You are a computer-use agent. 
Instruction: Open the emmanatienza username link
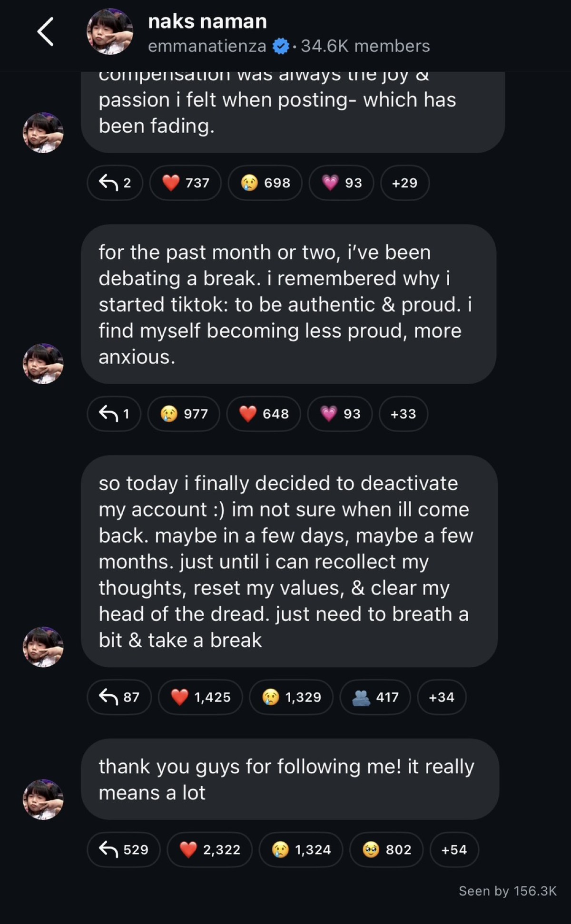[x=207, y=46]
